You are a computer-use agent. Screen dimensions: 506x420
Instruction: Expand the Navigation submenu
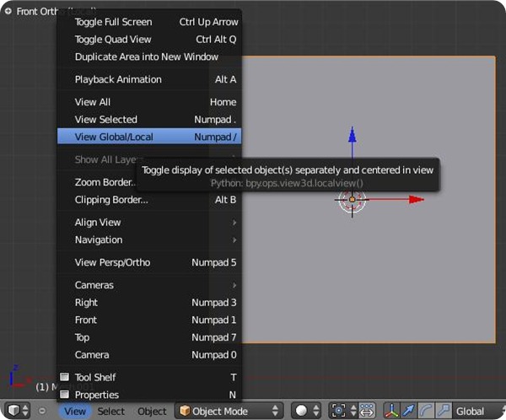(x=149, y=240)
